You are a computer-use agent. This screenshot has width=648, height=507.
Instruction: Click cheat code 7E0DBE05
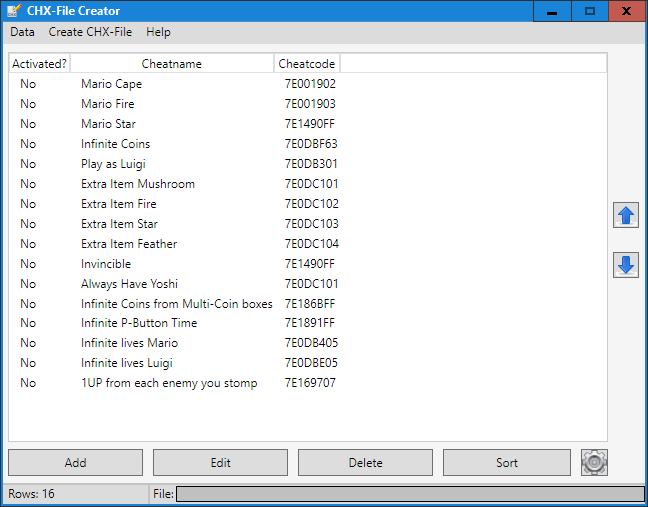point(311,363)
